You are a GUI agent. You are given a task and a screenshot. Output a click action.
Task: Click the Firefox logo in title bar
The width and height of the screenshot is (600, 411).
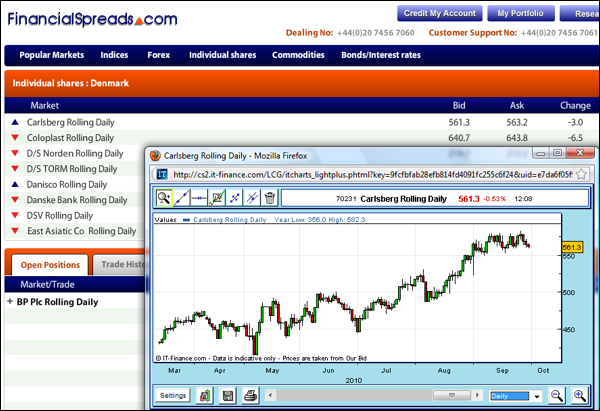click(x=155, y=155)
